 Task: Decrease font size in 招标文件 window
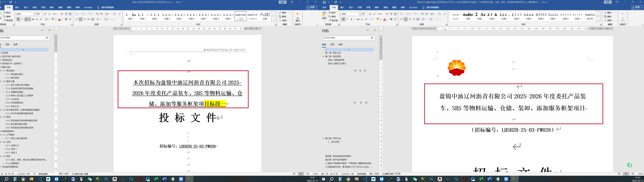(x=374, y=14)
